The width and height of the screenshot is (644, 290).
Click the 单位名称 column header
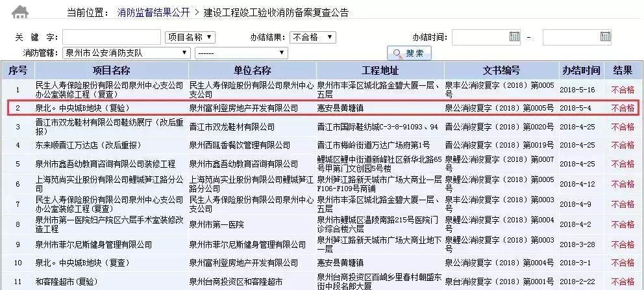pyautogui.click(x=252, y=70)
